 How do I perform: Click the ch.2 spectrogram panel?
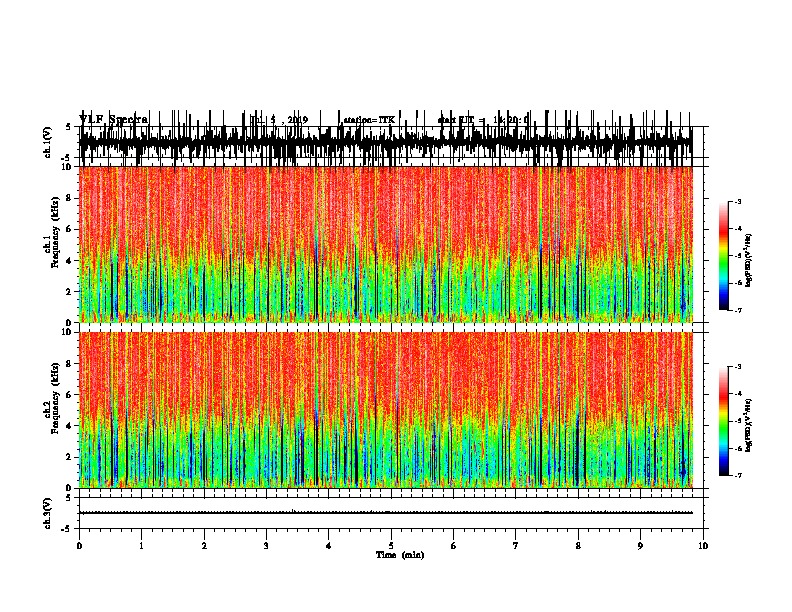(x=385, y=410)
